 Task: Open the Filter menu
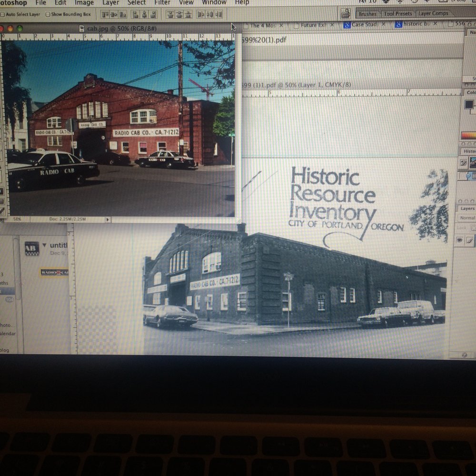(162, 3)
